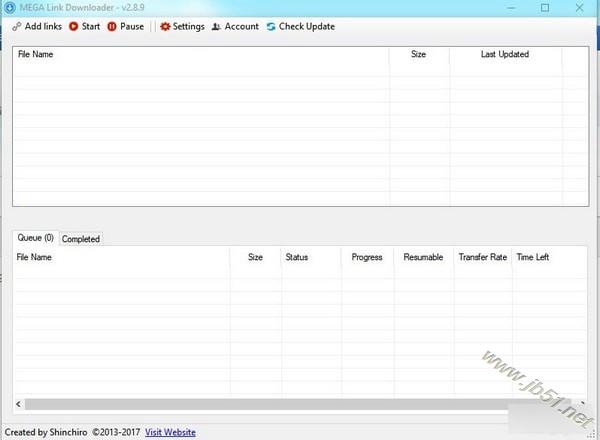This screenshot has height=440, width=600.
Task: Open Settings via the gear icon
Action: (x=165, y=26)
